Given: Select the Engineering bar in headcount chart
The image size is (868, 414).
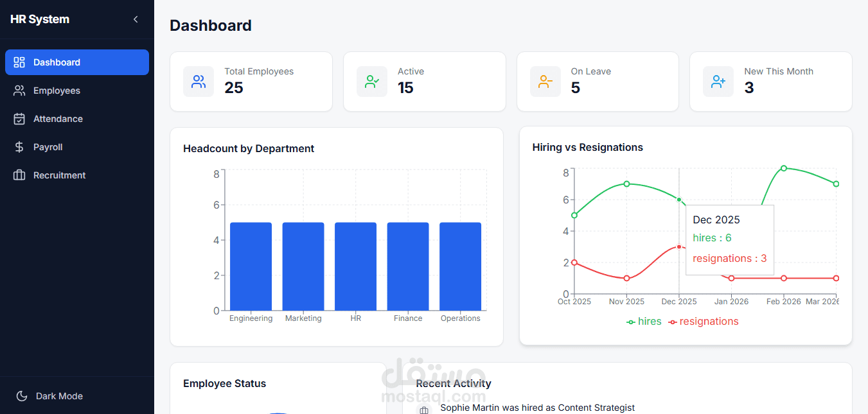Looking at the screenshot, I should point(251,266).
